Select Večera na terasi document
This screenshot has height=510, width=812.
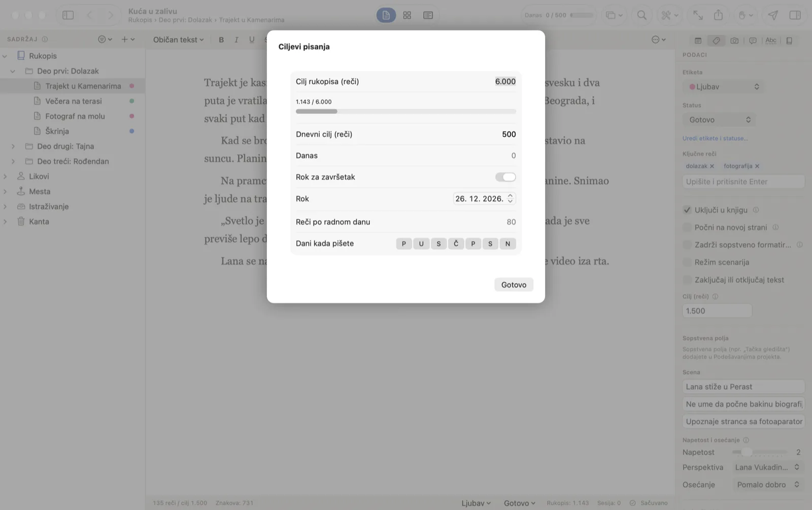tap(74, 101)
